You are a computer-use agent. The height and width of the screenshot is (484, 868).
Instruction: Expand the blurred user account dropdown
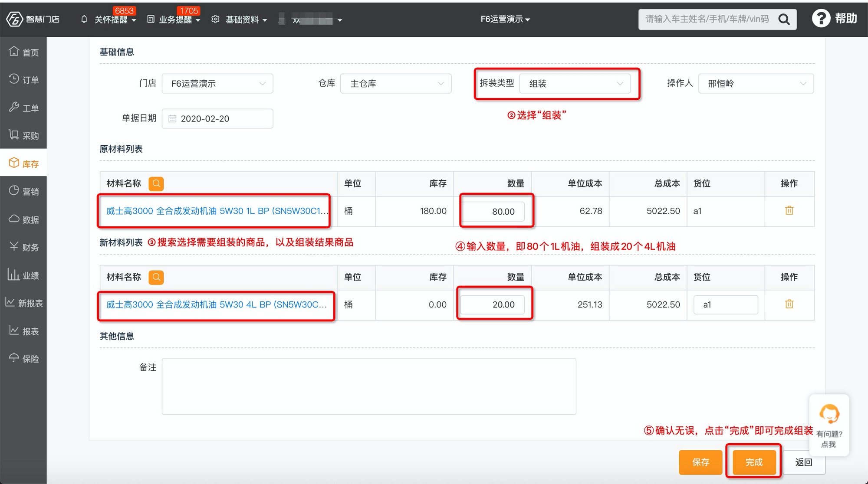(310, 20)
